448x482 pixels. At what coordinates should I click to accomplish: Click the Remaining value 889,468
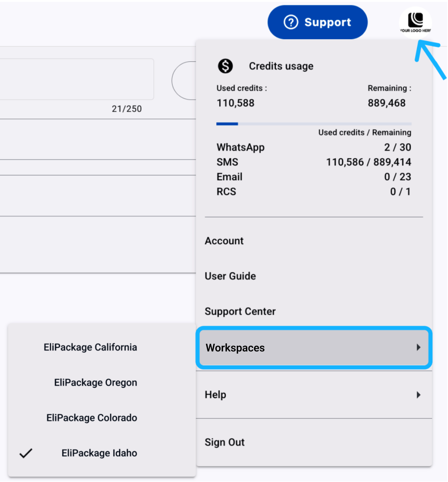click(387, 103)
